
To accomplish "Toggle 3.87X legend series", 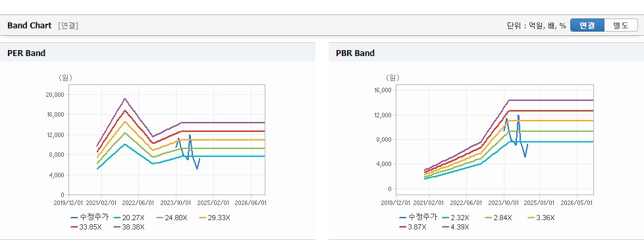I will 413,226.
